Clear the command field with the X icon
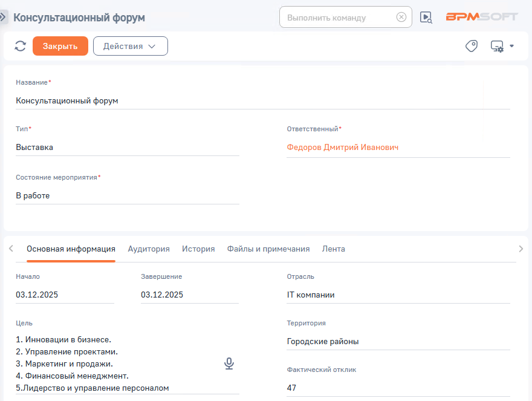Viewport: 532px width, 401px height. click(x=401, y=17)
